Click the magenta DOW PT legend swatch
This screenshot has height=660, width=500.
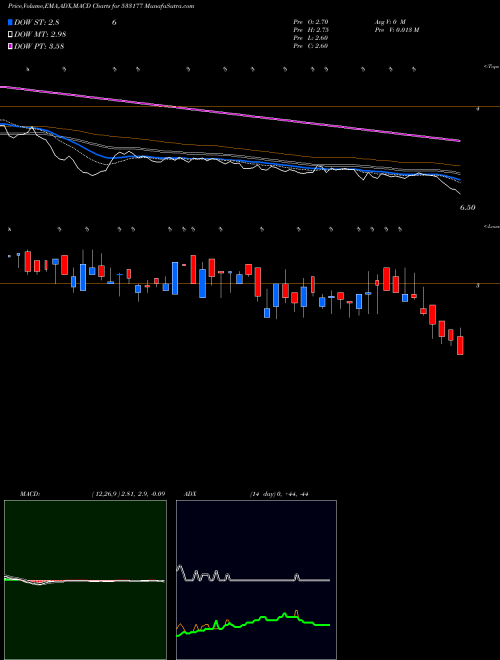[11, 46]
